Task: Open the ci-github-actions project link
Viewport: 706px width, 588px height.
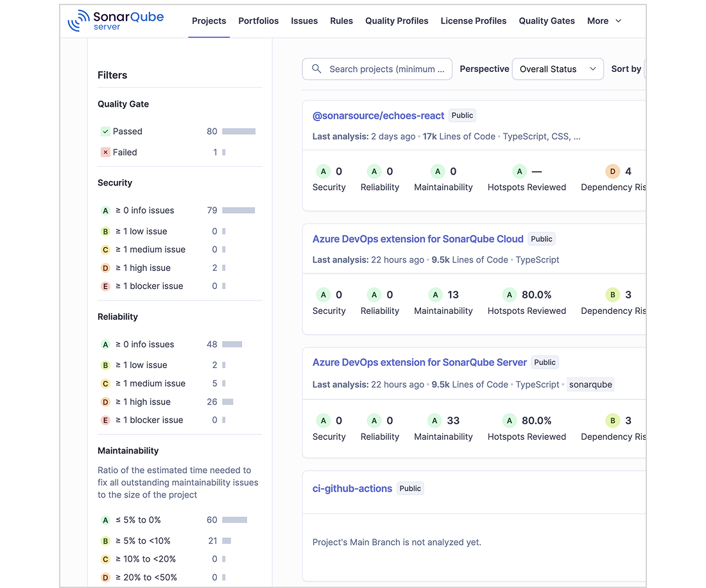Action: tap(352, 489)
